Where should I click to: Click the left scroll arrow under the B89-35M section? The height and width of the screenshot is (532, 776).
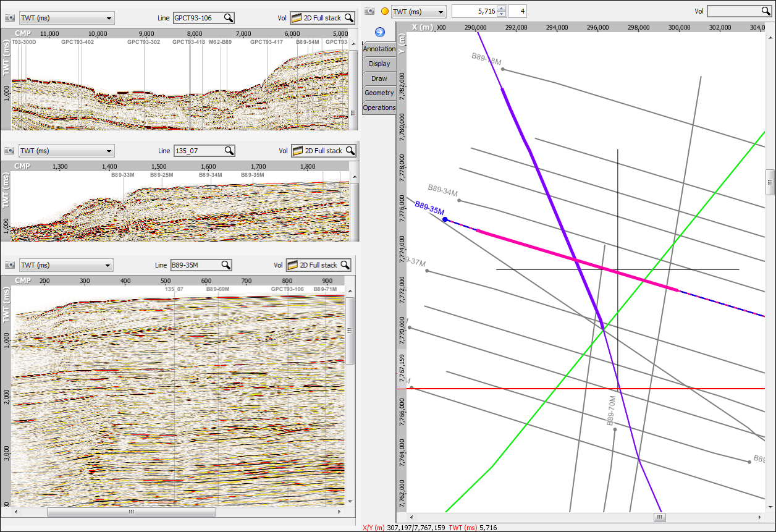point(15,512)
